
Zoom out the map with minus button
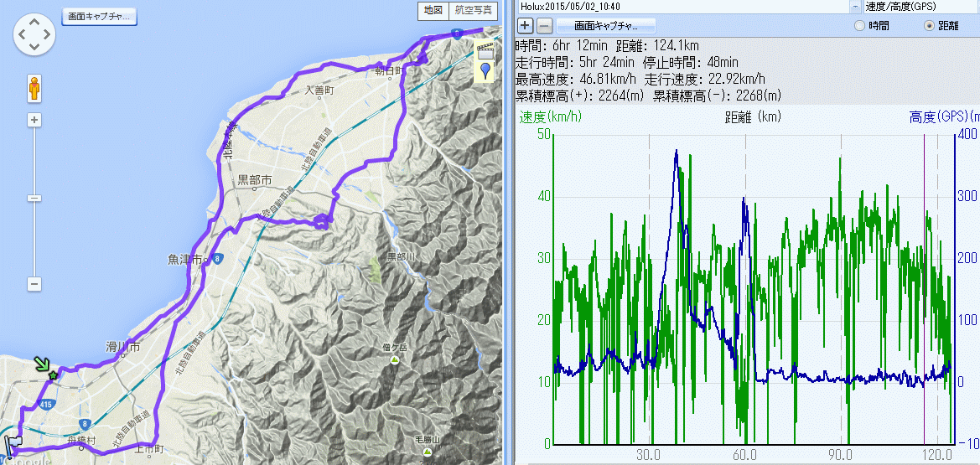point(34,284)
